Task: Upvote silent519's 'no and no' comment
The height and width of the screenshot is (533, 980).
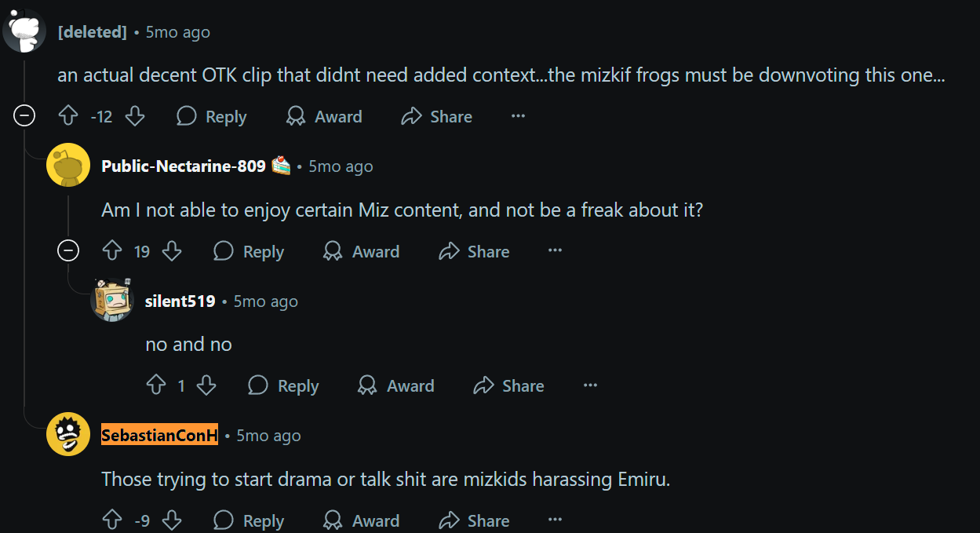Action: coord(156,386)
